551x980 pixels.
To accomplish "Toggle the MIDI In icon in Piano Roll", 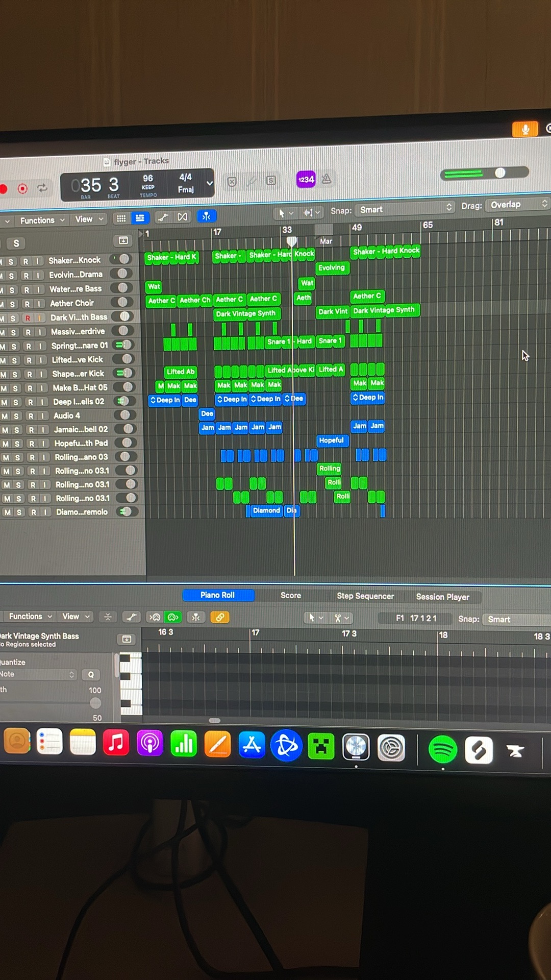I will tap(155, 617).
